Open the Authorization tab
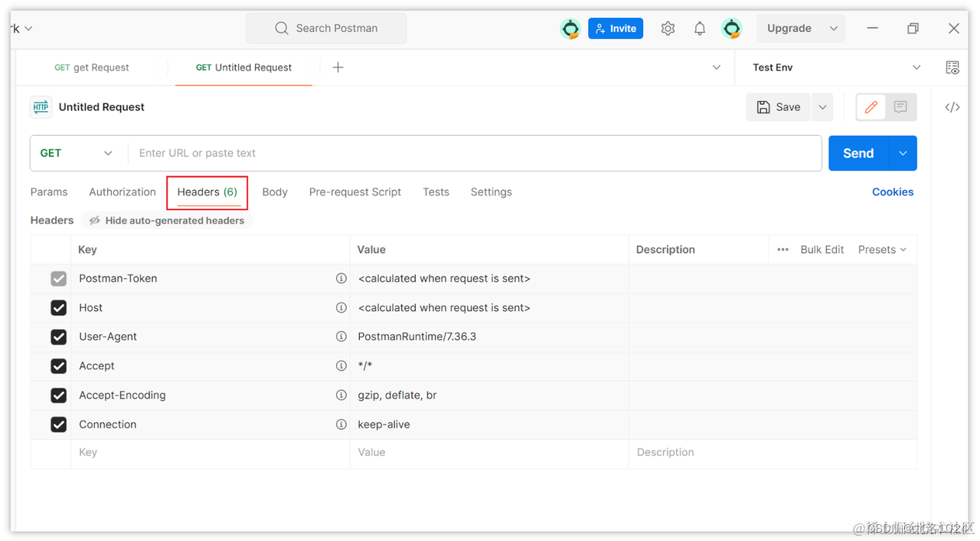This screenshot has height=541, width=980. (122, 192)
